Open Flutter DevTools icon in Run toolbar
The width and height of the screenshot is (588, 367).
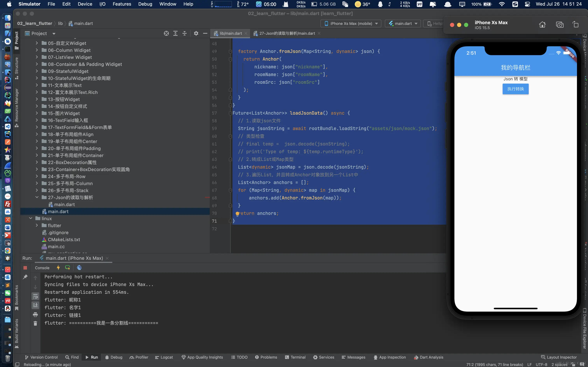click(x=79, y=268)
